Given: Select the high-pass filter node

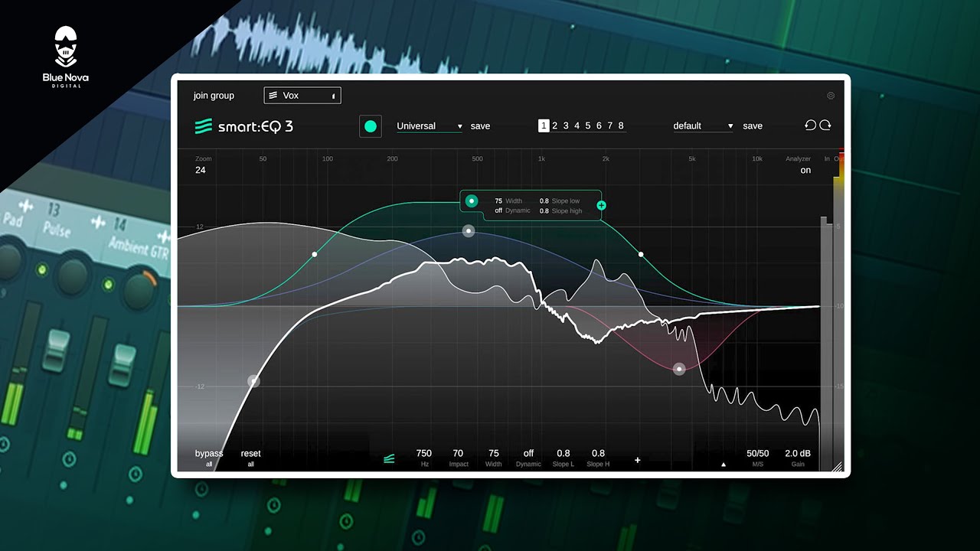Looking at the screenshot, I should (253, 380).
